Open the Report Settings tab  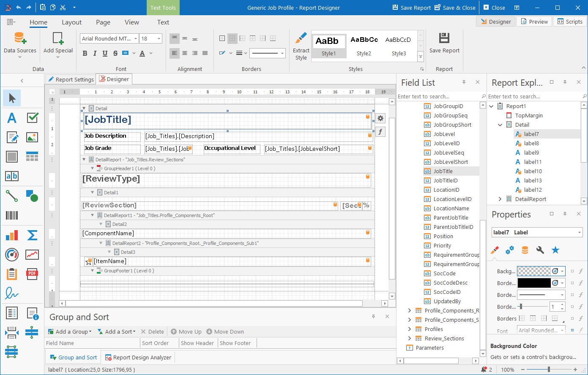[71, 79]
